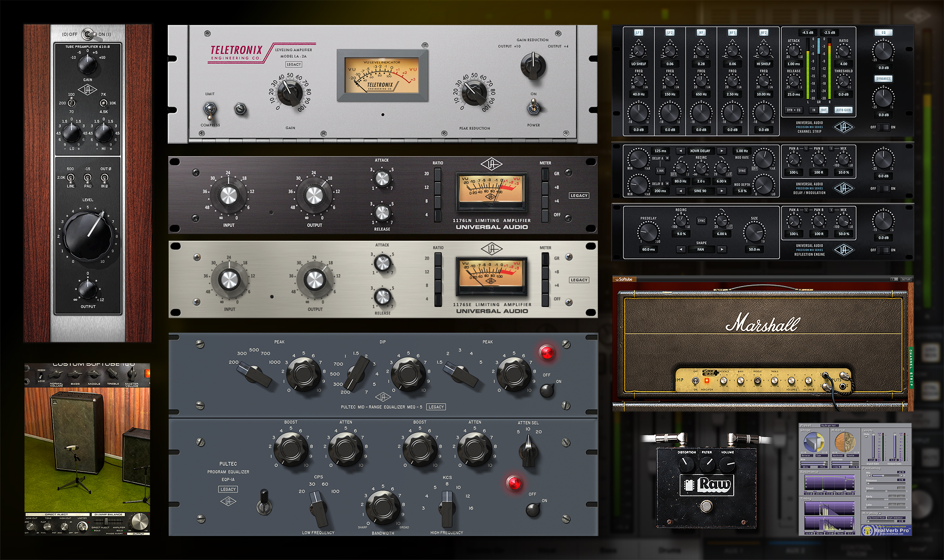Image resolution: width=944 pixels, height=560 pixels.
Task: Click the DYN ► EQ routing button
Action: [x=793, y=110]
